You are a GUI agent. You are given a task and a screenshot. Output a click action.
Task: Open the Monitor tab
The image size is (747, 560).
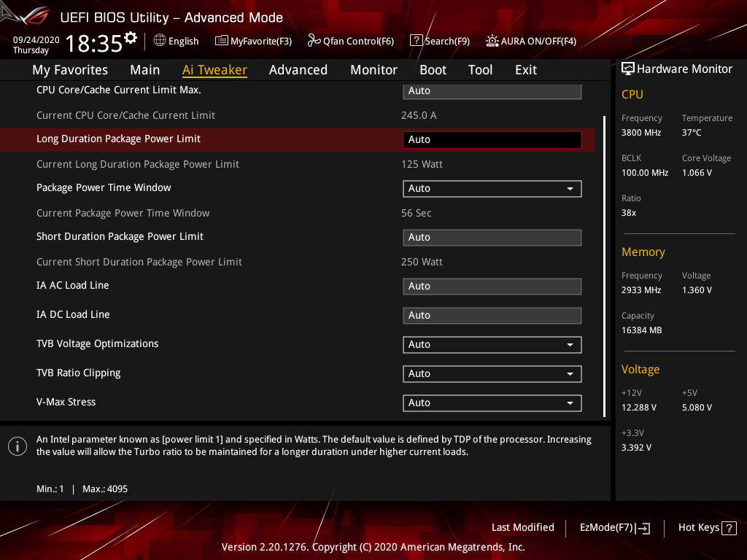coord(374,70)
